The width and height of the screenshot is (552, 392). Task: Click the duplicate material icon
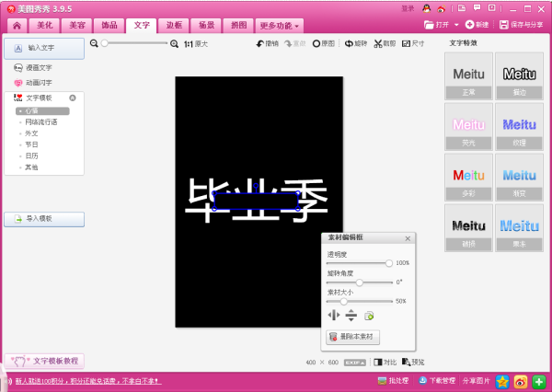(x=369, y=316)
